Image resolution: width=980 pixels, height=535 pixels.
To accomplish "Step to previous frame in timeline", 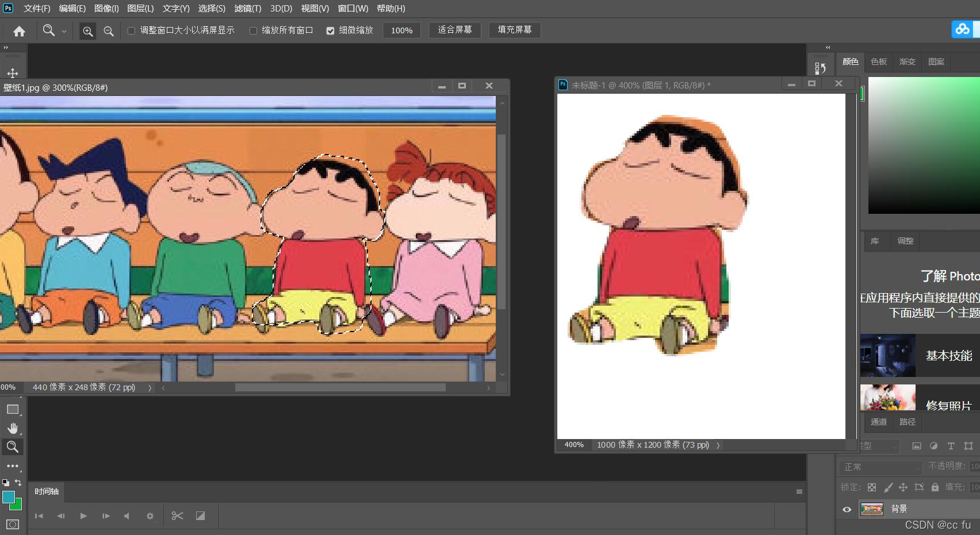I will (x=61, y=516).
